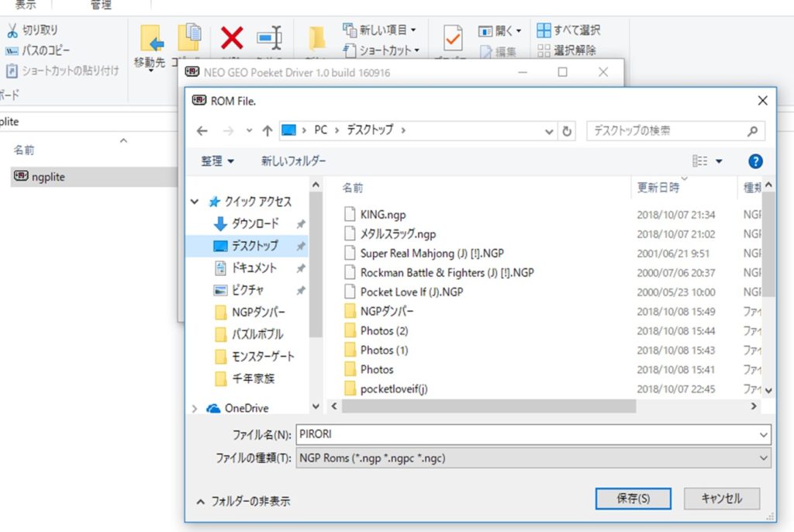Close the ROM File dialog
The image size is (794, 532).
(x=763, y=101)
